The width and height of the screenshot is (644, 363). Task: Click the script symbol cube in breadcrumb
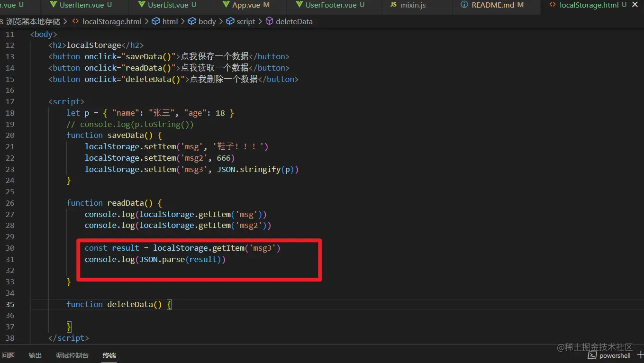click(230, 21)
